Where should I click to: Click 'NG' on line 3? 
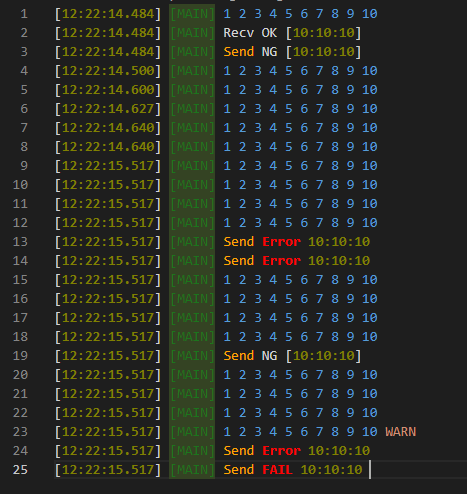[269, 52]
